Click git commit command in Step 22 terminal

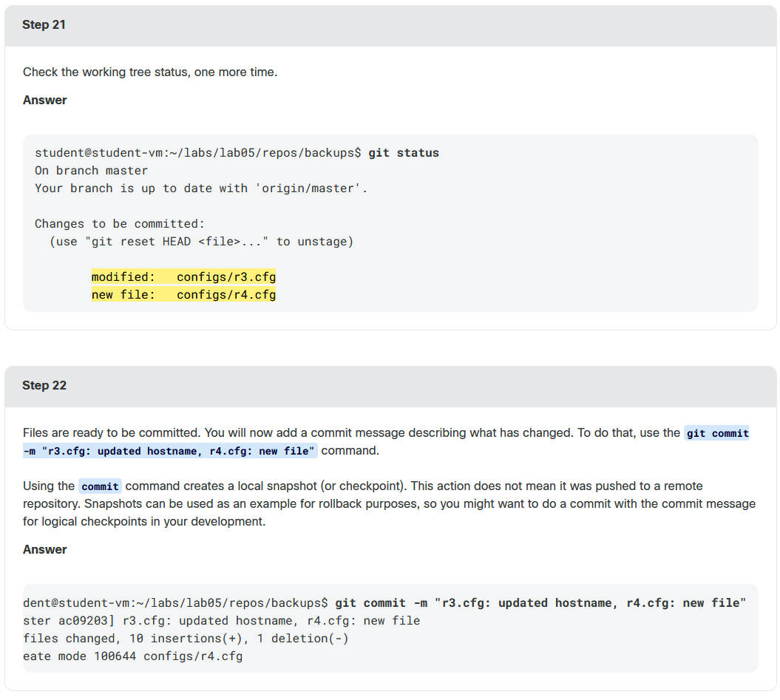point(540,603)
